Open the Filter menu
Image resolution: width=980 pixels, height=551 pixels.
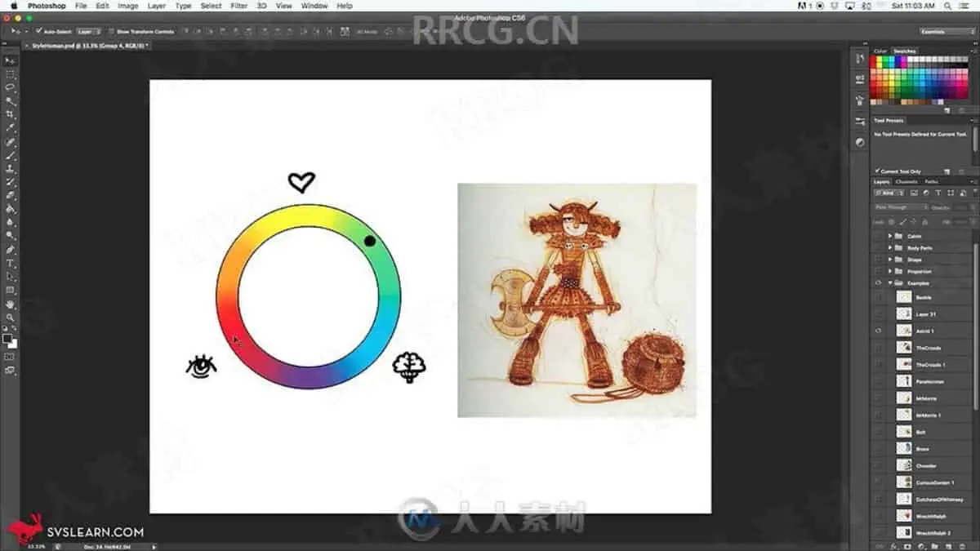[239, 6]
